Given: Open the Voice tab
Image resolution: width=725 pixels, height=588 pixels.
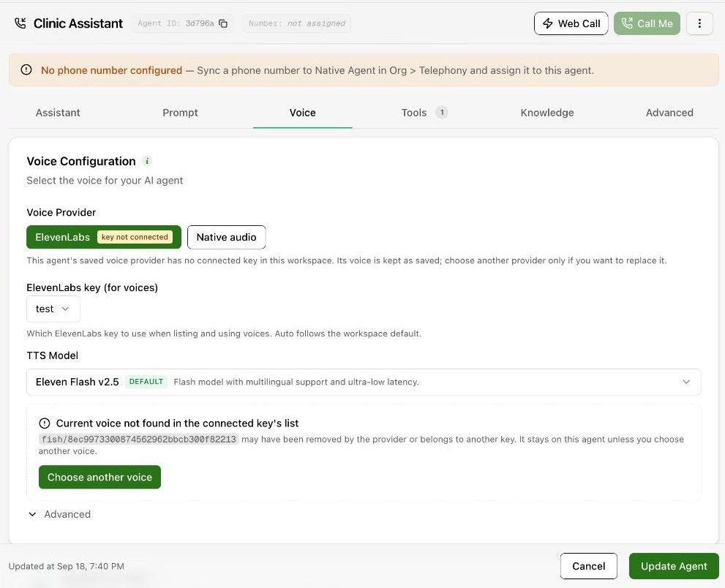Looking at the screenshot, I should pos(302,113).
